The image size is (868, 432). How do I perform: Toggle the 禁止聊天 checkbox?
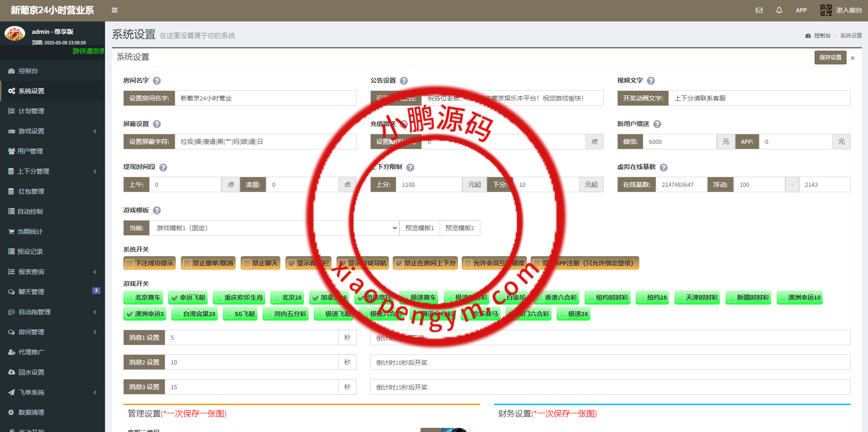tap(247, 263)
